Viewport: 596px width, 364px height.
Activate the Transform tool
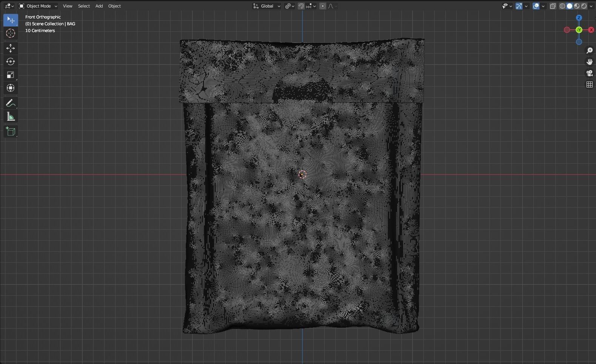(11, 88)
